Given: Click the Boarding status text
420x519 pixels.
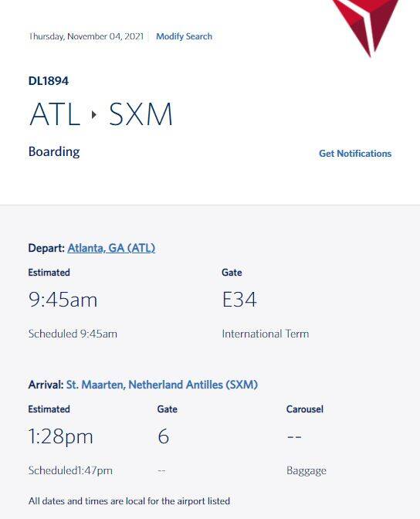Looking at the screenshot, I should 54,152.
